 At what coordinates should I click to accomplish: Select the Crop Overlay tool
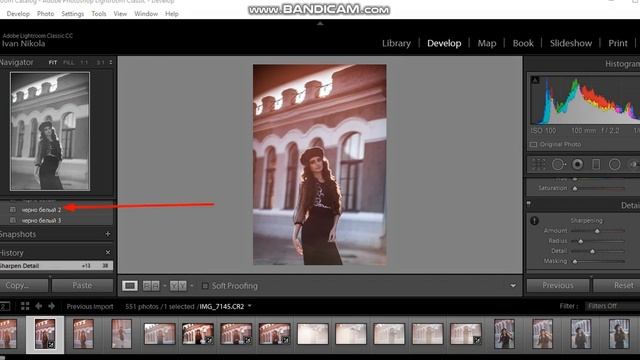[538, 164]
